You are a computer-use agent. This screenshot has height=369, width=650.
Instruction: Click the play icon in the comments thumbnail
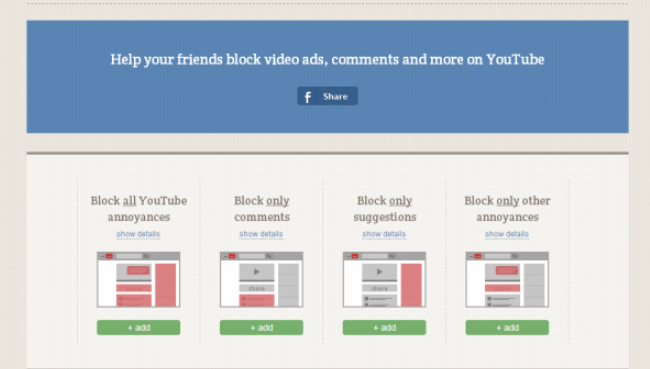coord(257,272)
